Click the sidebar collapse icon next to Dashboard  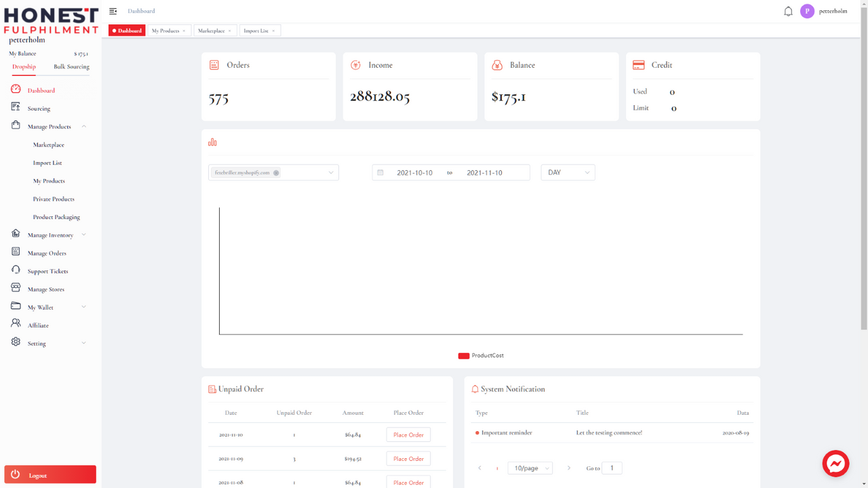click(113, 11)
